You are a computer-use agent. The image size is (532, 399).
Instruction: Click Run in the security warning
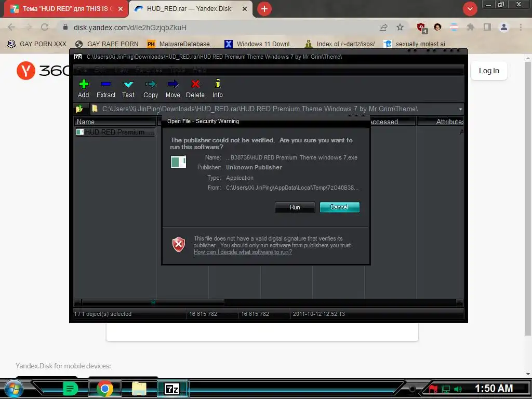pos(295,207)
